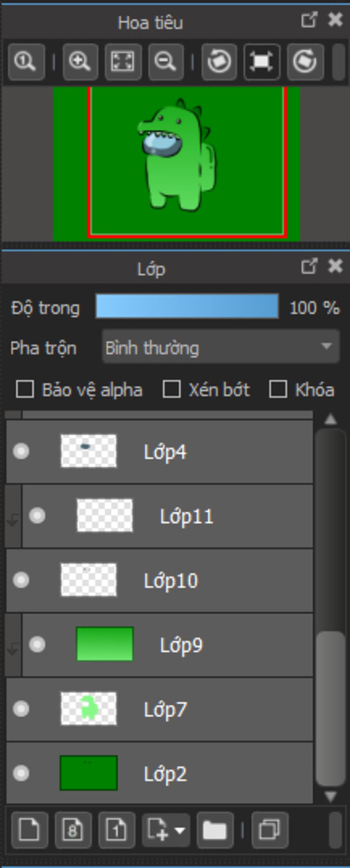Adjust the Độ trong opacity slider
This screenshot has width=350, height=868.
click(187, 306)
